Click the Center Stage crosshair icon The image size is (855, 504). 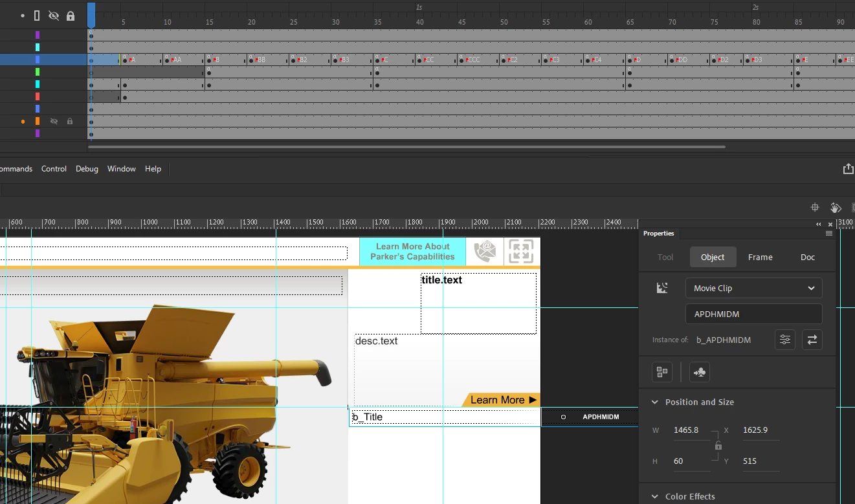815,208
